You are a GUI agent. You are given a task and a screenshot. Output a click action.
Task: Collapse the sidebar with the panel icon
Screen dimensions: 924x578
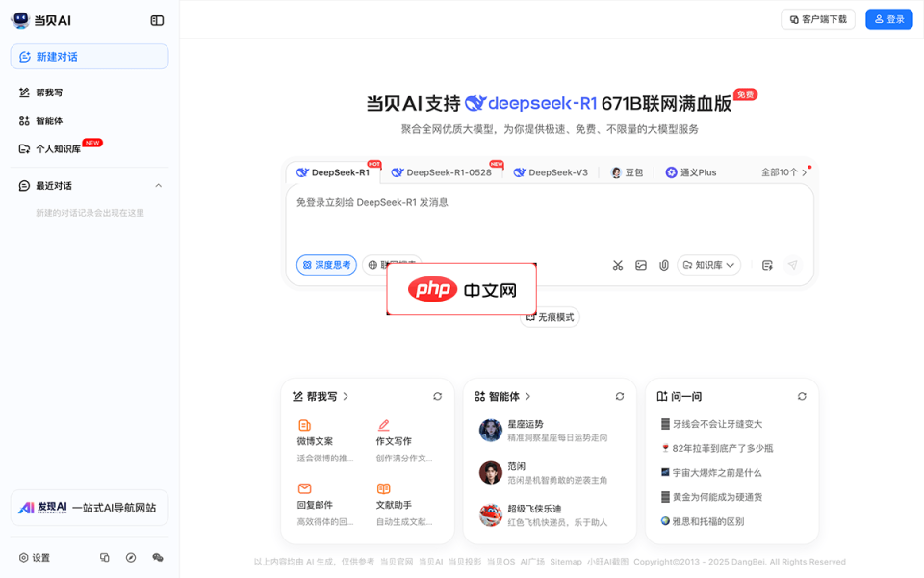pyautogui.click(x=157, y=20)
